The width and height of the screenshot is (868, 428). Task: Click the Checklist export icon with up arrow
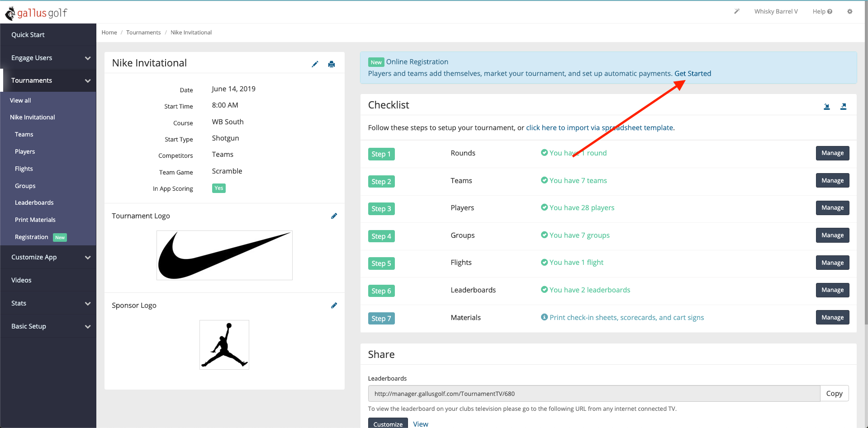tap(843, 107)
